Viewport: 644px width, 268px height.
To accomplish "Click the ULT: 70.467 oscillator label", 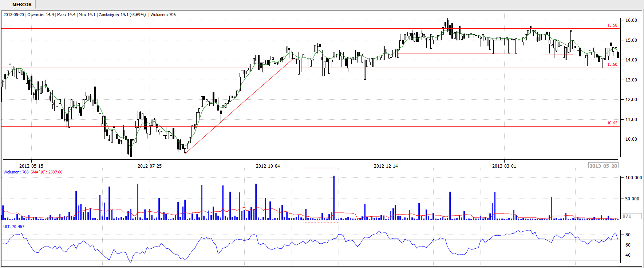I will [x=14, y=227].
